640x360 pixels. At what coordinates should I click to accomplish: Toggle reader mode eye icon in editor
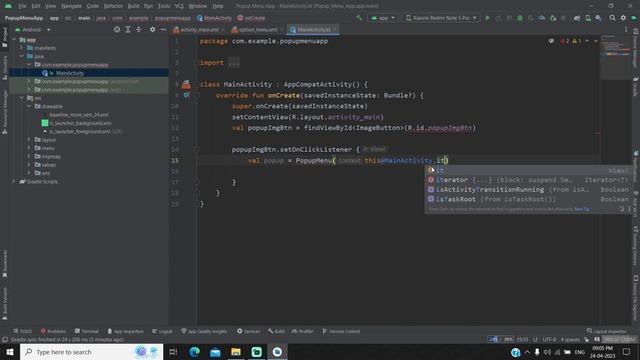[x=551, y=41]
